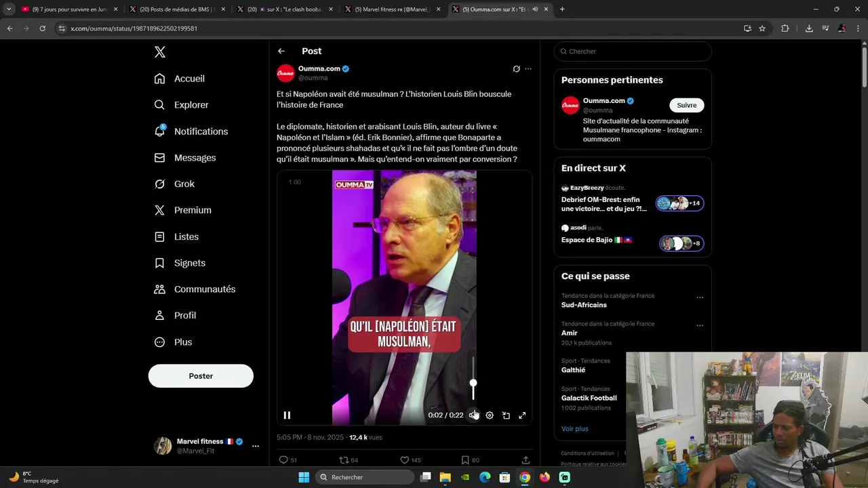
Task: Enter fullscreen video mode
Action: (x=522, y=415)
